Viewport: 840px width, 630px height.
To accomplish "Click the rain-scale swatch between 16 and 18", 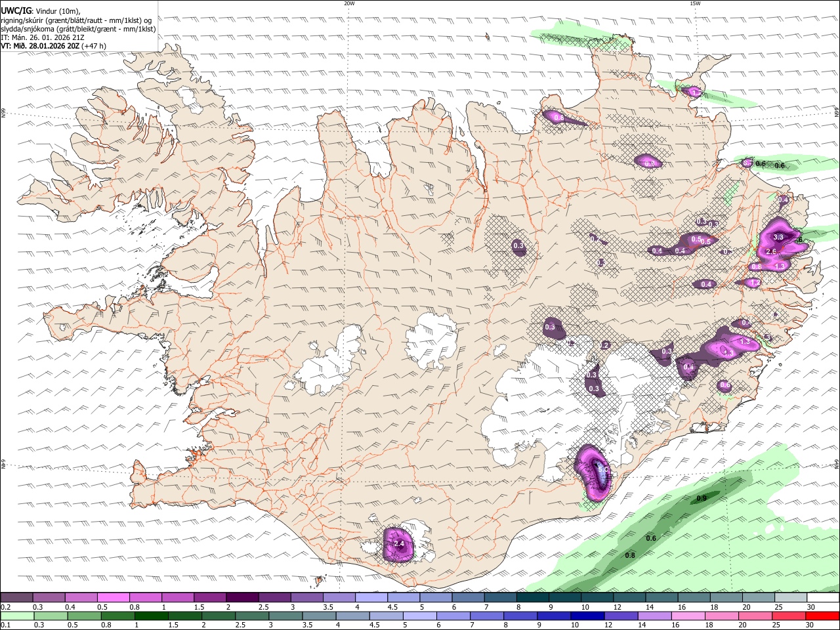I will coord(688,616).
